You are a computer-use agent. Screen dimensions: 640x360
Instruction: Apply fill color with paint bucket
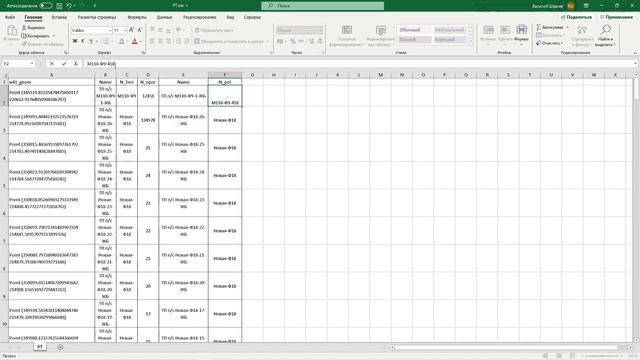121,41
